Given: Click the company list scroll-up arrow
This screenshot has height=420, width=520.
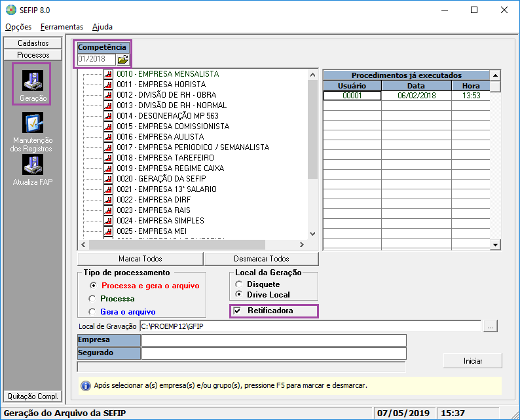Looking at the screenshot, I should point(312,75).
